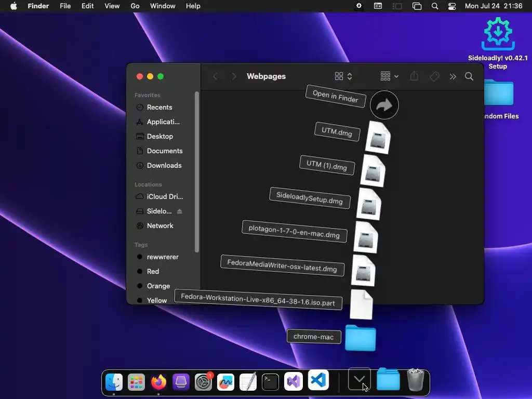
Task: Click the UTM (1).dmg label
Action: pos(327,165)
